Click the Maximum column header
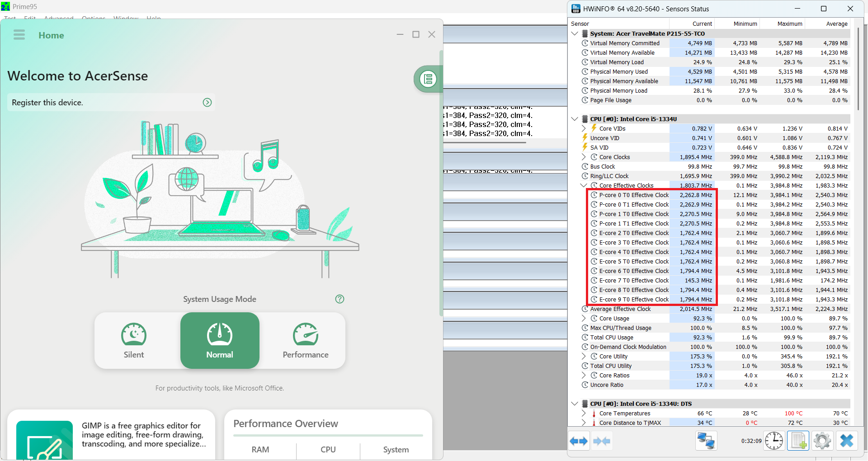 pos(782,24)
